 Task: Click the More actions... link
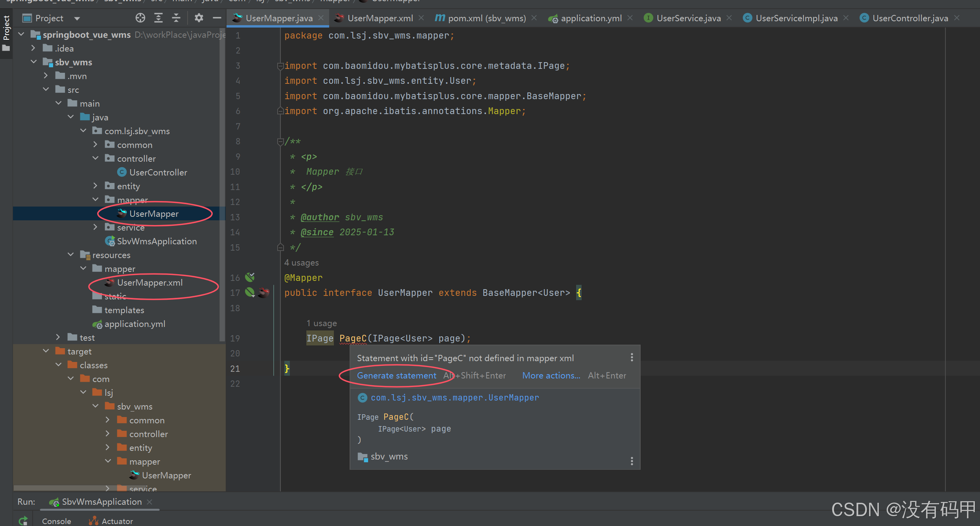coord(551,375)
